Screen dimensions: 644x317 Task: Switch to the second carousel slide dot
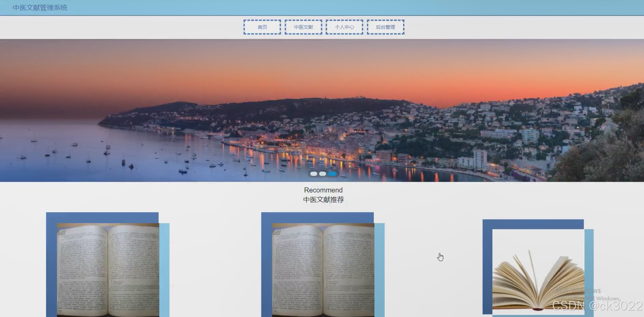(x=322, y=174)
